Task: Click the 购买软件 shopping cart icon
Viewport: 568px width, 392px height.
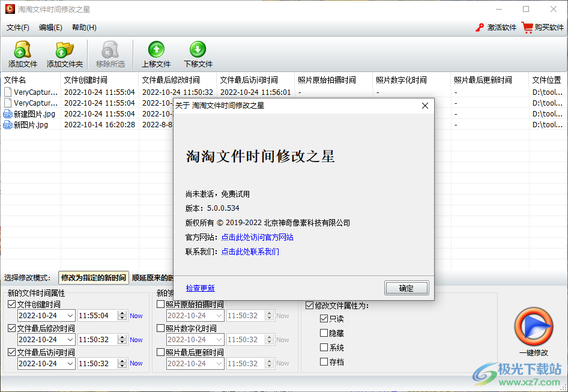Action: click(527, 28)
